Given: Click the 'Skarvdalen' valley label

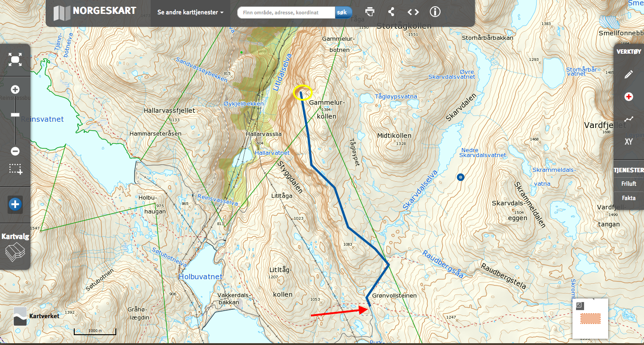Looking at the screenshot, I should point(462,107).
